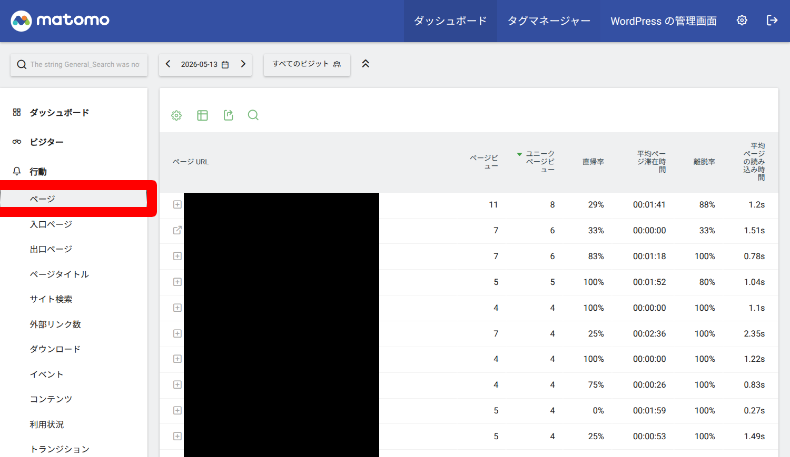
Task: Change visualization with the table icon
Action: [x=203, y=115]
